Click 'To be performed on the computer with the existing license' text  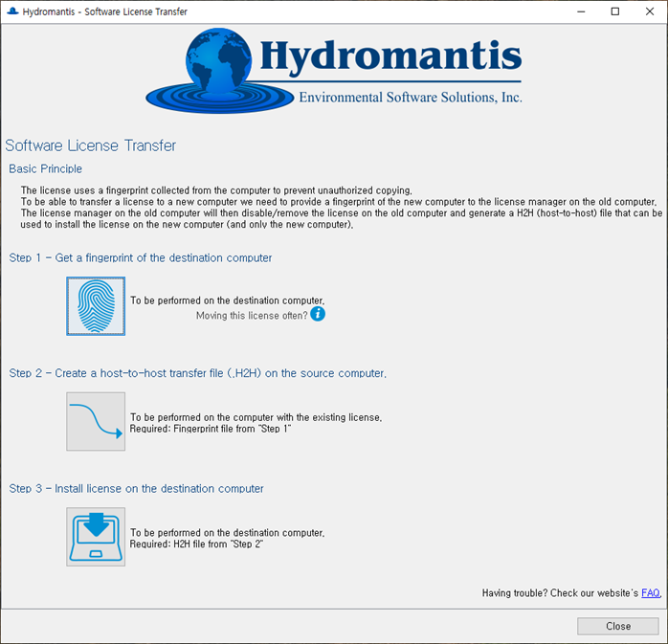pyautogui.click(x=256, y=417)
